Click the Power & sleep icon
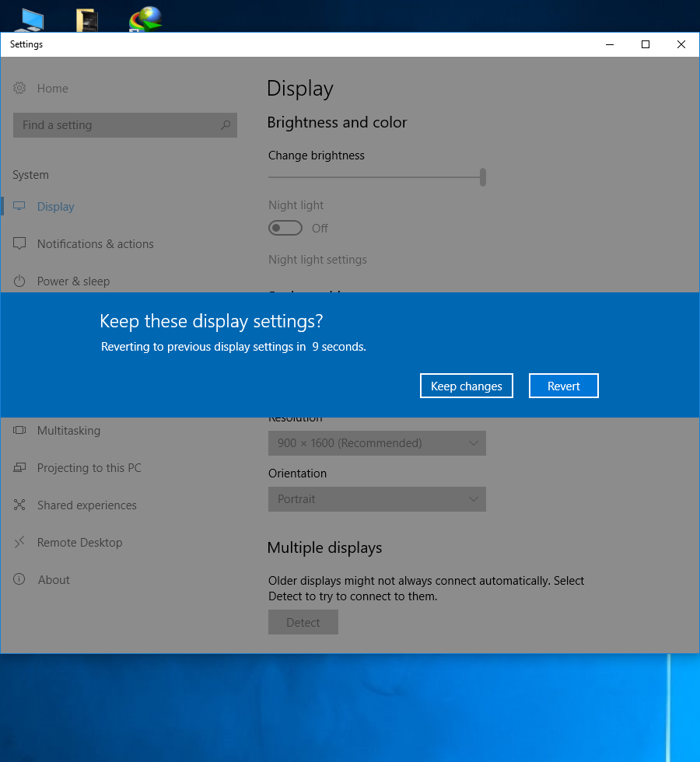 pos(19,281)
